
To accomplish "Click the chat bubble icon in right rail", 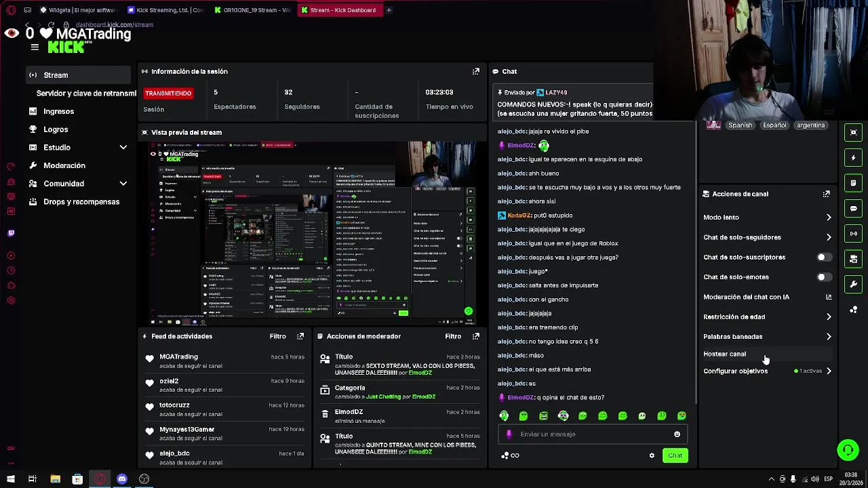I will tap(854, 208).
